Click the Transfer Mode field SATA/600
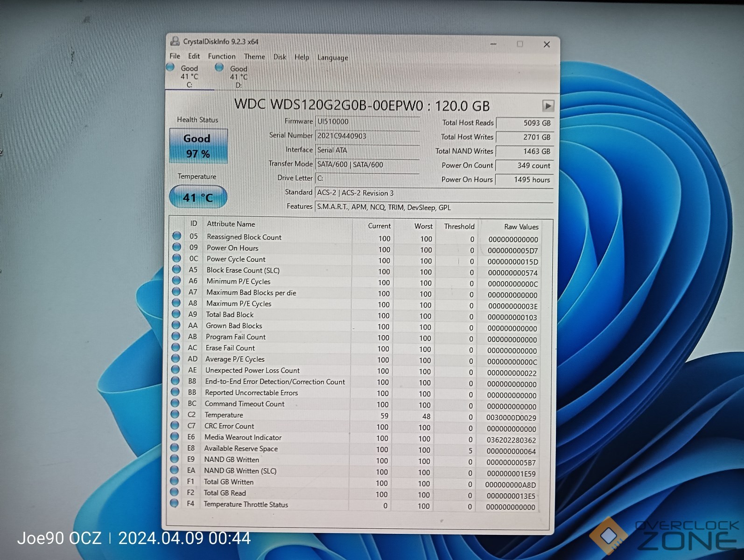744x560 pixels. [x=367, y=165]
